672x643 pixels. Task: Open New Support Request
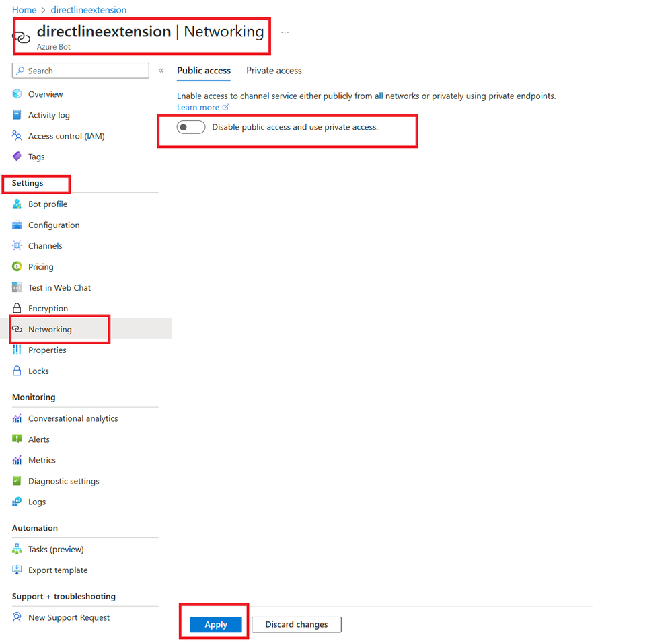click(69, 617)
